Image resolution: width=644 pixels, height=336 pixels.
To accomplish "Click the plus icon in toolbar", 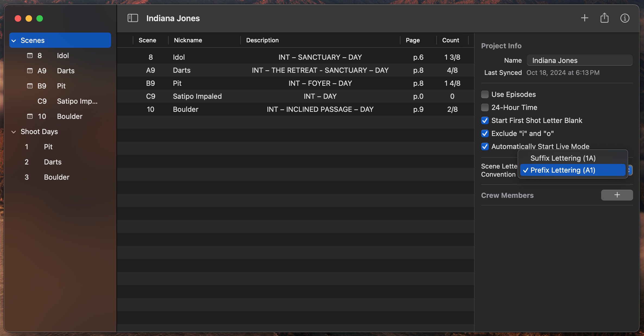I will coord(585,18).
